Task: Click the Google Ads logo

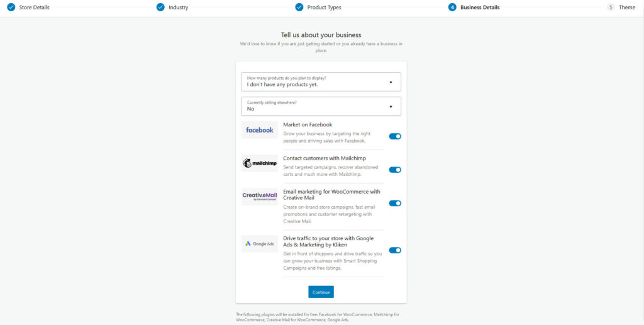Action: pos(260,243)
